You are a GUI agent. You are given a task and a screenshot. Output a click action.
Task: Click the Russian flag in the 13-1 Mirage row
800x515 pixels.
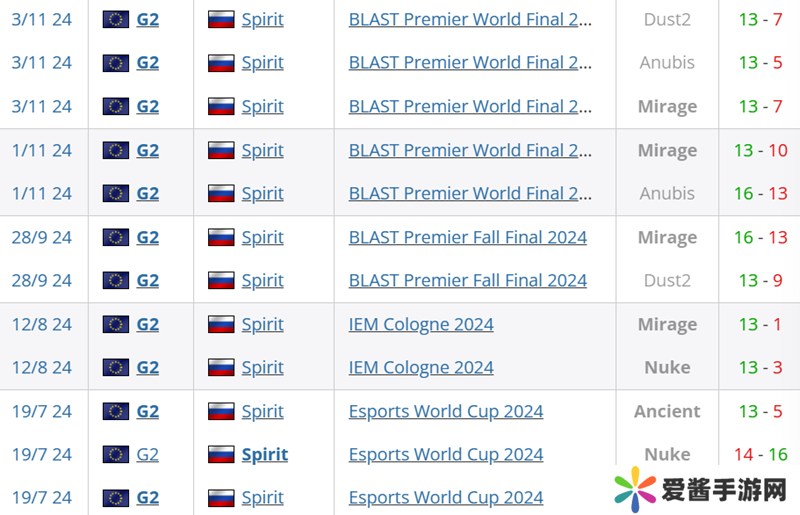(x=221, y=325)
